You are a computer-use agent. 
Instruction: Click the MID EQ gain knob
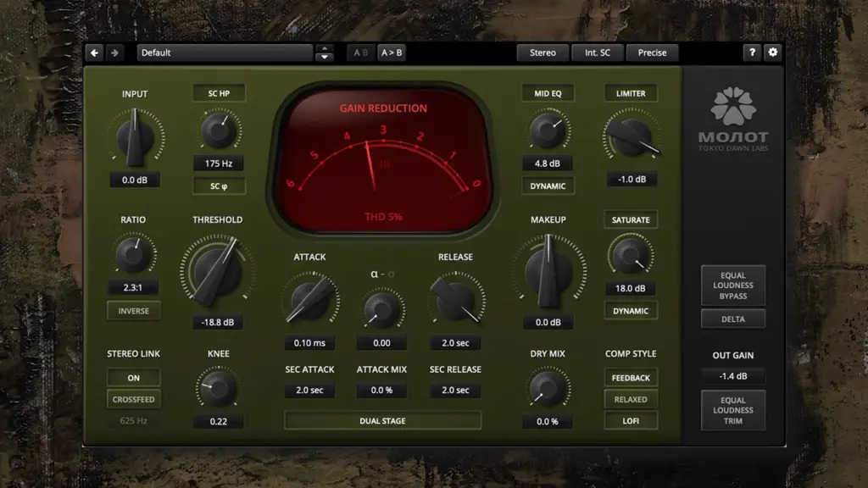pos(548,130)
